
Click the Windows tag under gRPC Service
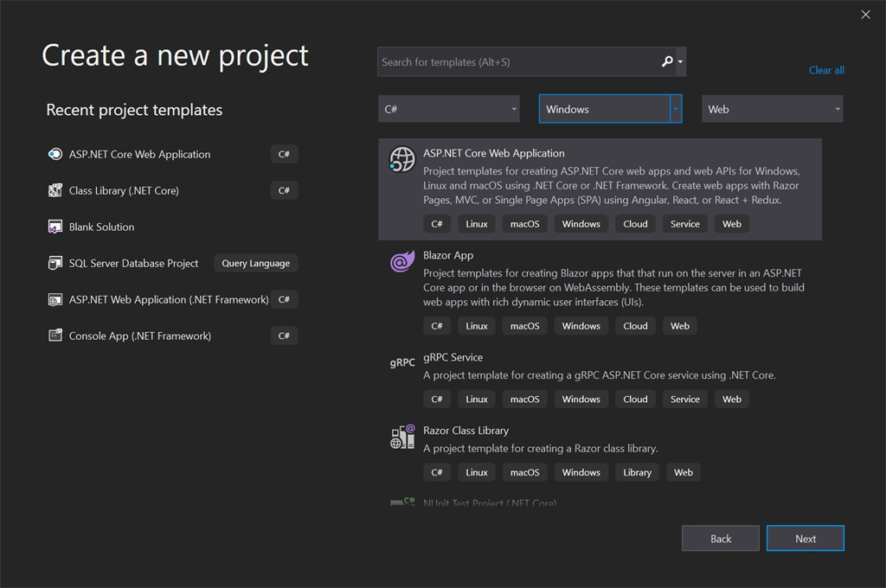point(581,399)
